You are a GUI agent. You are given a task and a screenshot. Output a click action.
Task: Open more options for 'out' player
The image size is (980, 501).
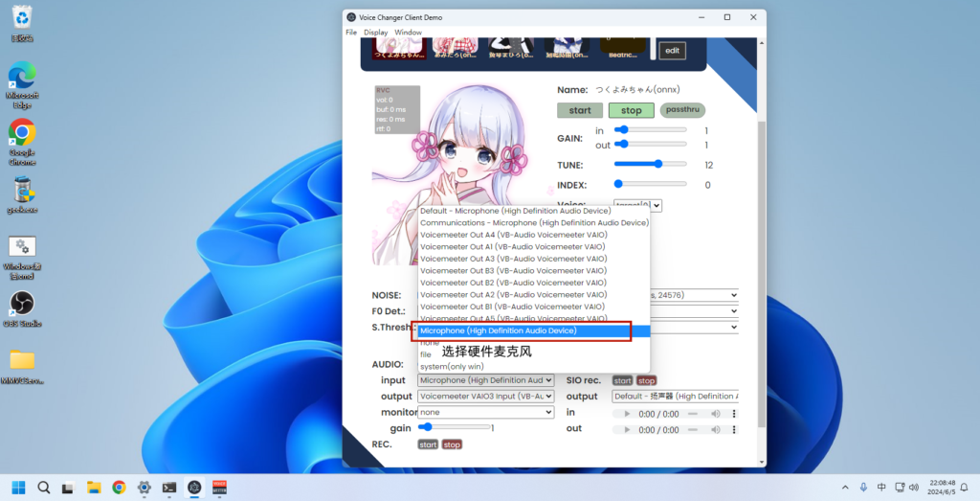[x=734, y=430]
